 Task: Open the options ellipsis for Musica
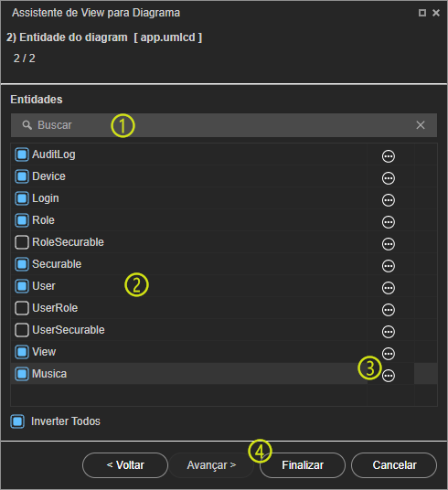[x=389, y=376]
